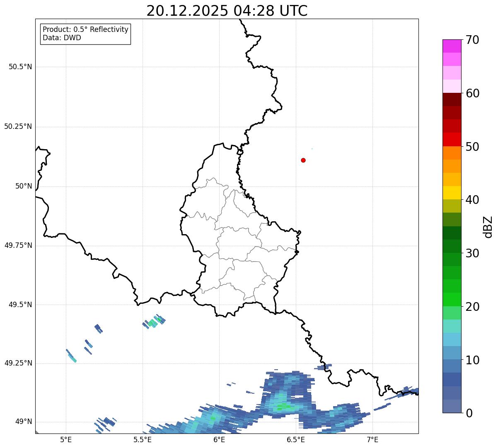This screenshot has width=498, height=448.
Task: Click the dBZ colorbar axis label
Action: click(488, 227)
